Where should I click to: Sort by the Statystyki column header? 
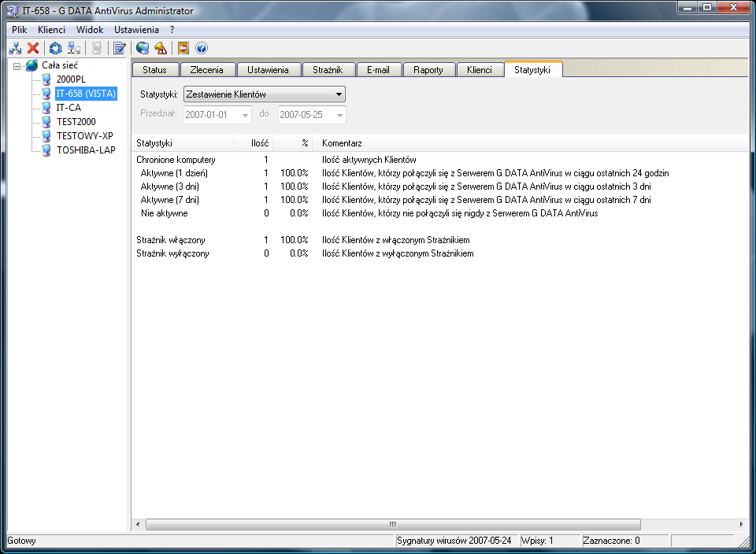pyautogui.click(x=183, y=143)
